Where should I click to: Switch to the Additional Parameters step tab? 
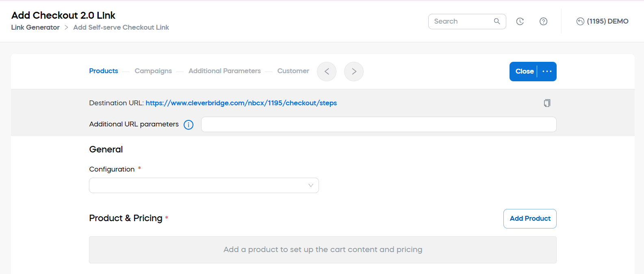tap(224, 71)
